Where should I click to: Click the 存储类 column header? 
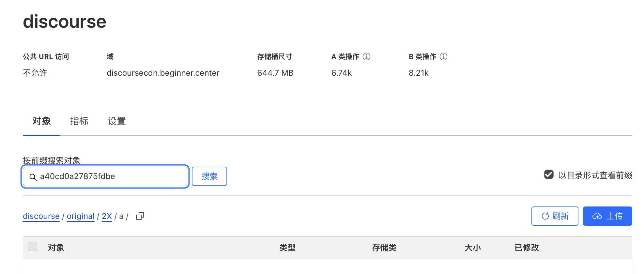click(x=384, y=248)
